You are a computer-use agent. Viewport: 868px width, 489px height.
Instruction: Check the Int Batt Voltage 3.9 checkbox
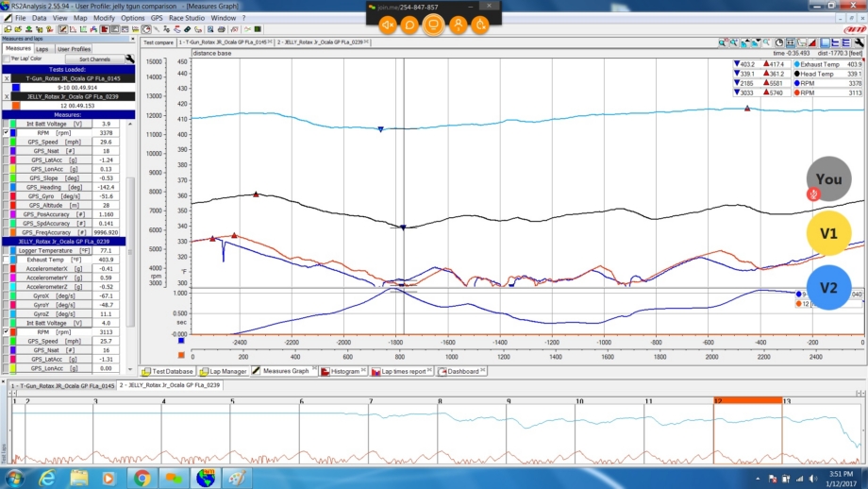[x=6, y=124]
